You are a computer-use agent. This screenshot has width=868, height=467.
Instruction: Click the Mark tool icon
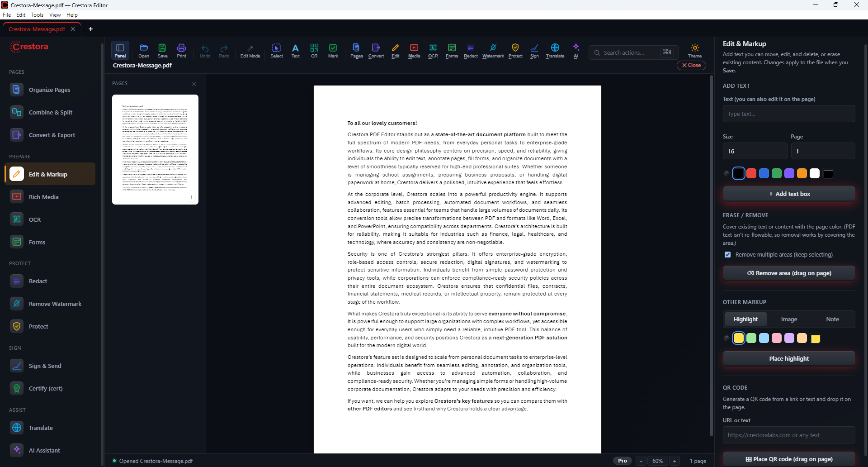click(x=333, y=50)
